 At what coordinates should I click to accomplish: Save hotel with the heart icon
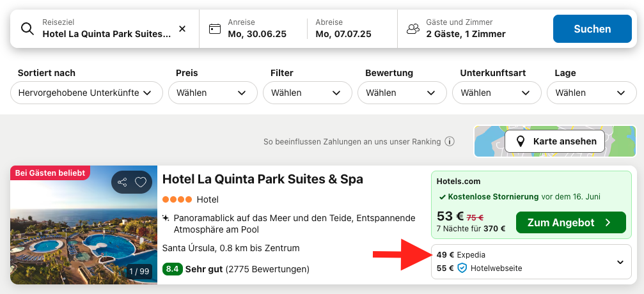pyautogui.click(x=141, y=182)
